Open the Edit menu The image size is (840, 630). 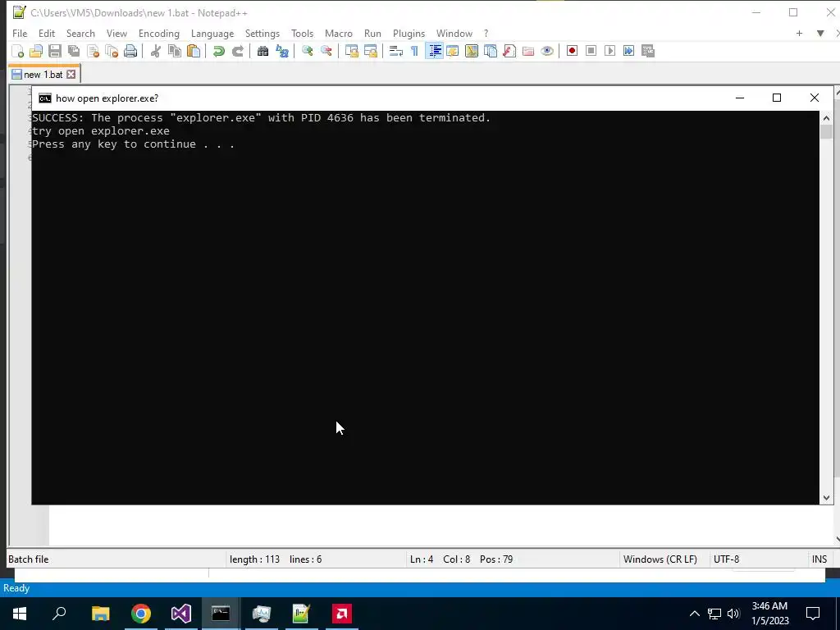click(47, 33)
